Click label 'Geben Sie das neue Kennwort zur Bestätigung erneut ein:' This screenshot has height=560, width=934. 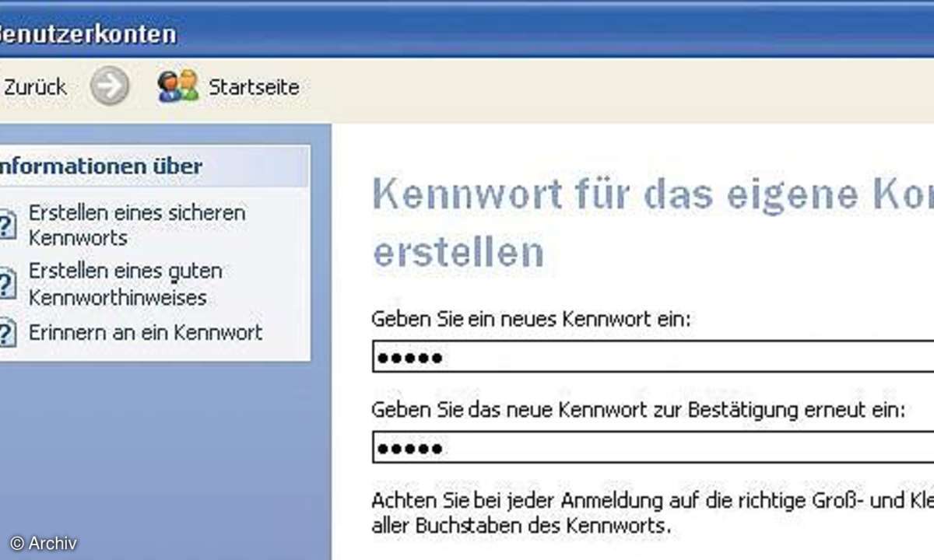[x=639, y=409]
